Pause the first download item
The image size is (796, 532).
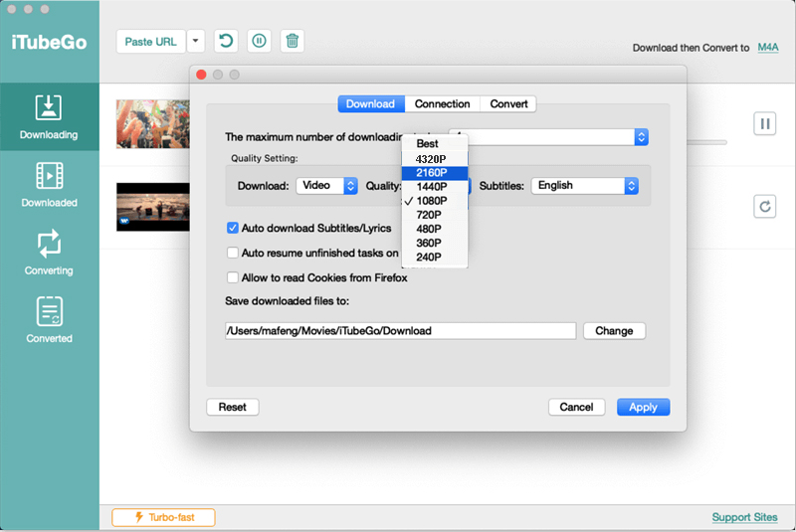764,123
